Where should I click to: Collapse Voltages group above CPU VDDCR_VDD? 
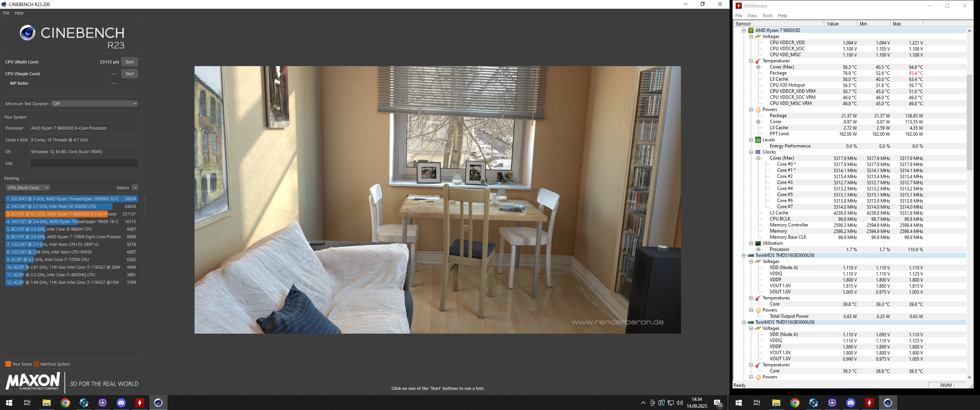751,36
